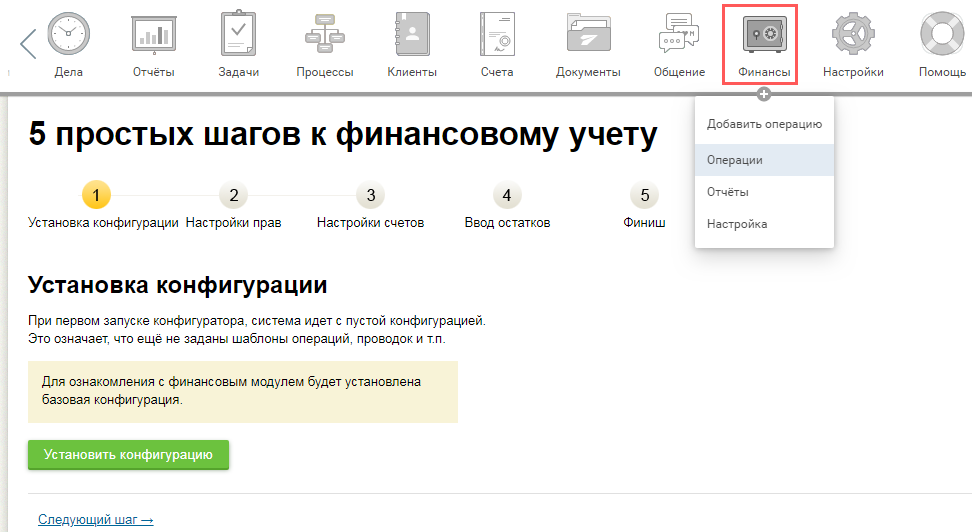
Task: Go to step 2 circle
Action: click(x=234, y=195)
